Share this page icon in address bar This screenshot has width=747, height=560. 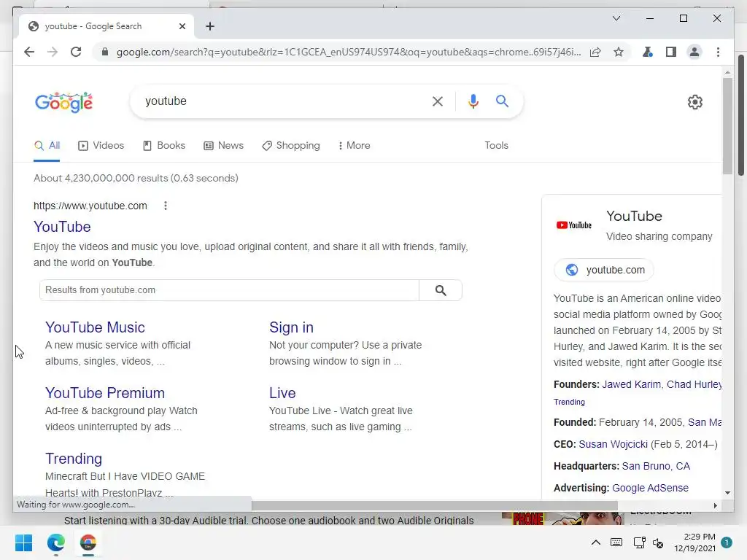pyautogui.click(x=595, y=52)
